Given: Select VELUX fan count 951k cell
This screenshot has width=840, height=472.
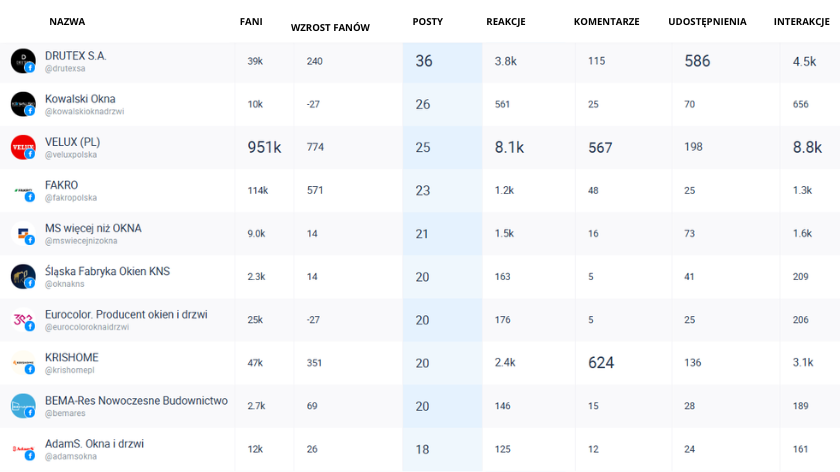Looking at the screenshot, I should [x=264, y=147].
